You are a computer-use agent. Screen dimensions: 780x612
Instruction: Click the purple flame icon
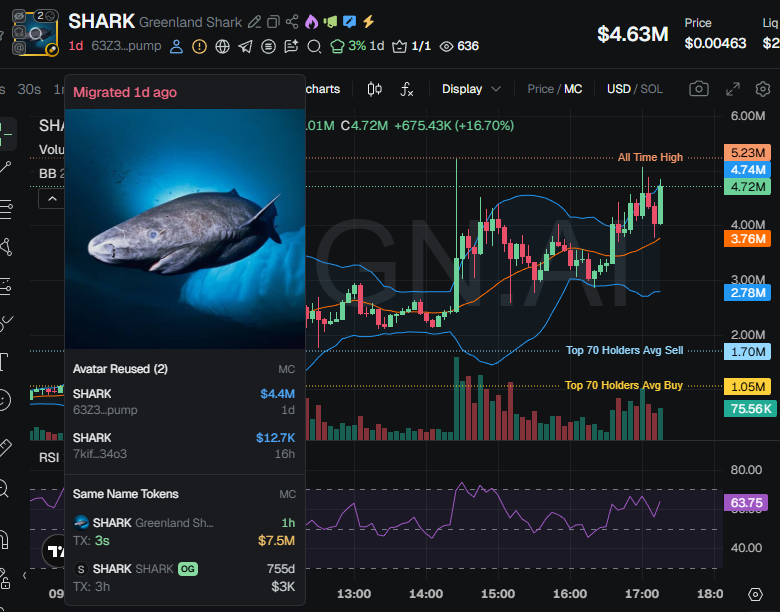311,22
